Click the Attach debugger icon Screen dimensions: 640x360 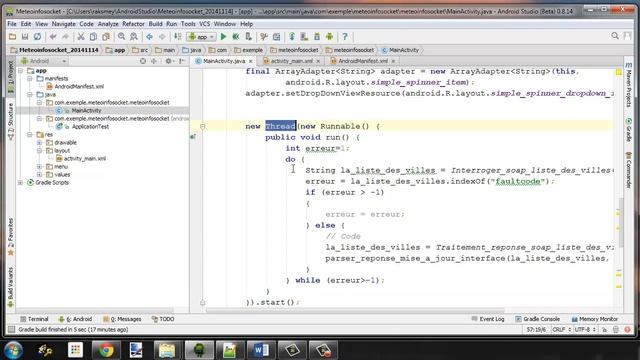pos(248,37)
